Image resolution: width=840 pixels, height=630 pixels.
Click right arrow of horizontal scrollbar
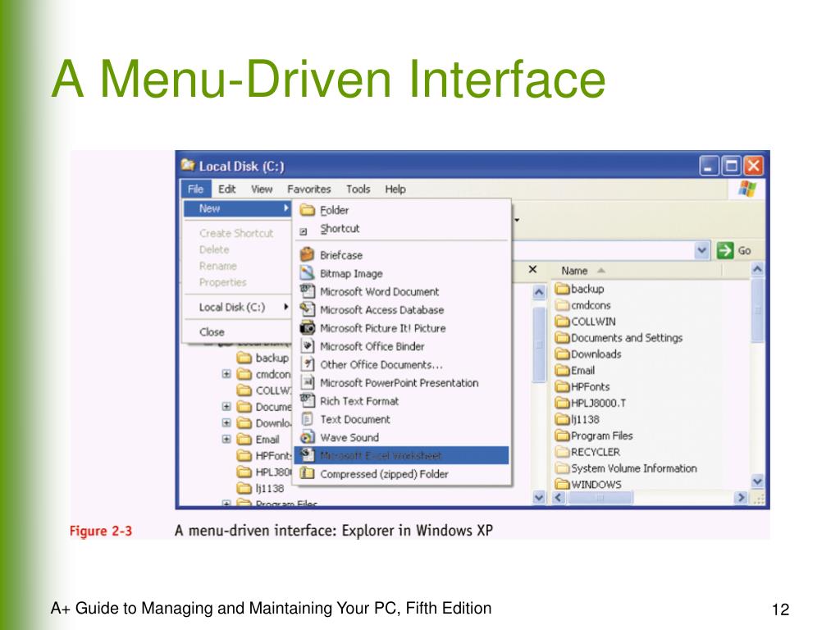(x=741, y=498)
